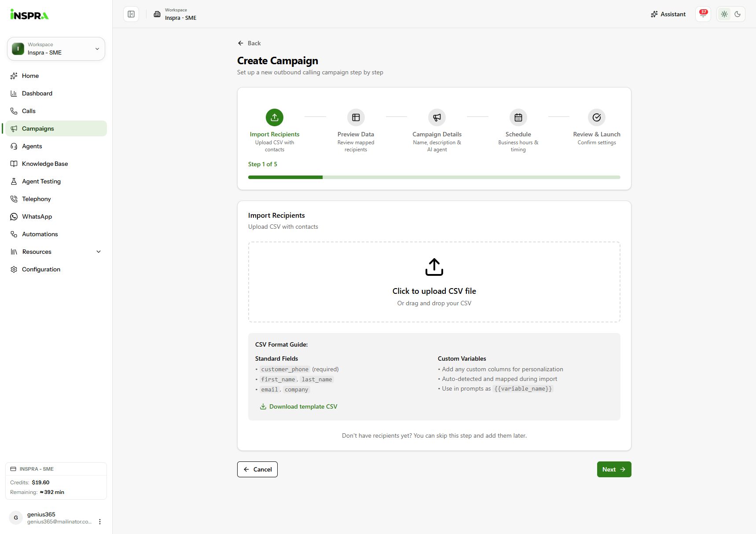Click the last_name field code
Image resolution: width=756 pixels, height=534 pixels.
coord(317,379)
